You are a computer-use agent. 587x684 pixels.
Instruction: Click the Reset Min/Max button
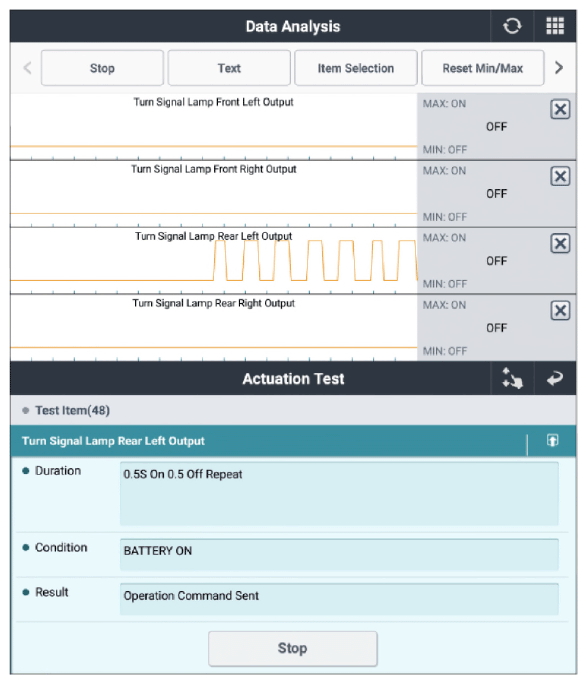point(482,68)
